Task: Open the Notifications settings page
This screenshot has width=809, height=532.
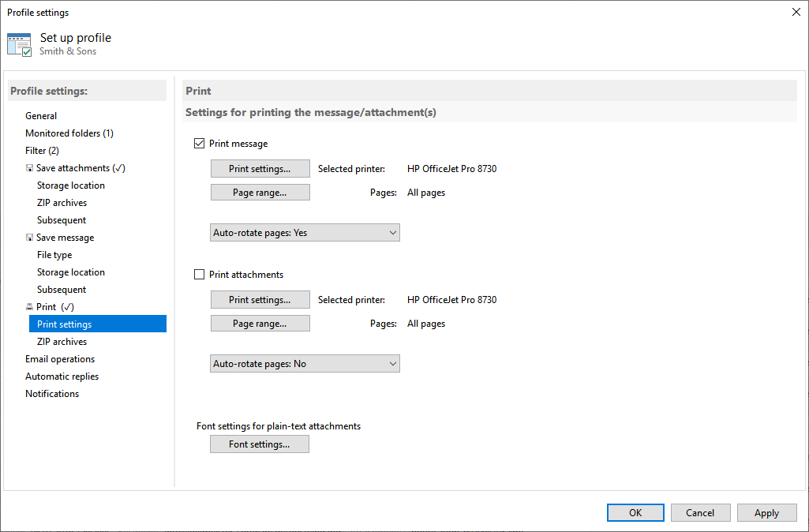Action: click(52, 393)
